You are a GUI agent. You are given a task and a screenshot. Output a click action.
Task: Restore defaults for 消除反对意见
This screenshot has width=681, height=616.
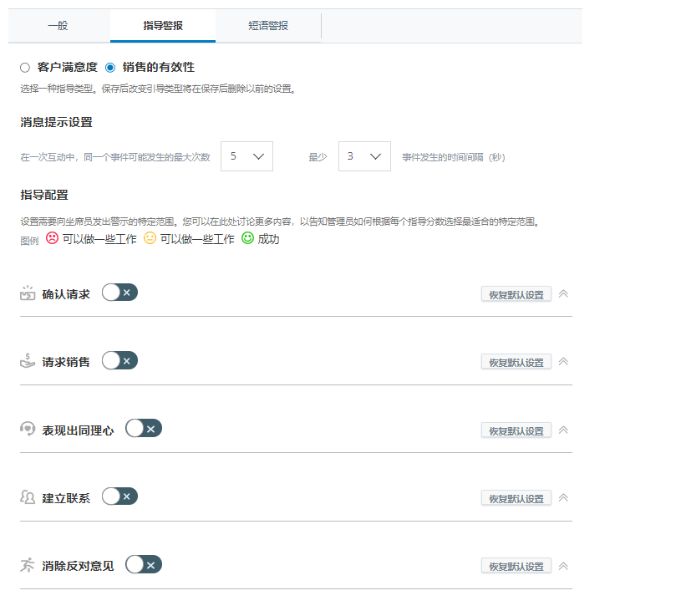click(x=516, y=566)
